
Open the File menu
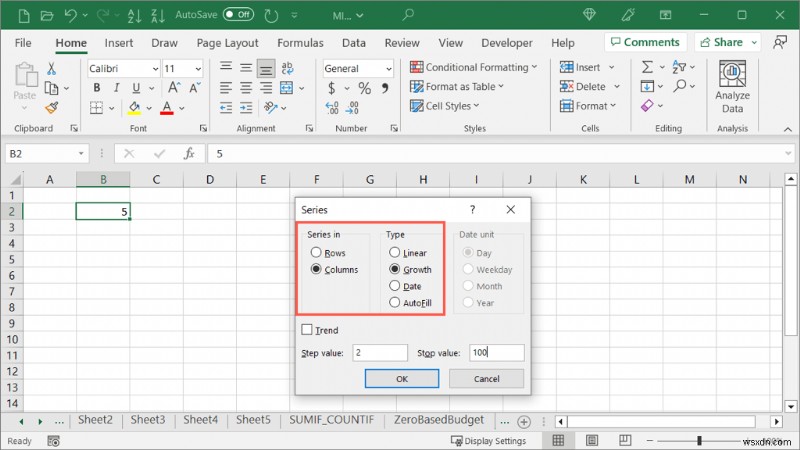click(23, 43)
